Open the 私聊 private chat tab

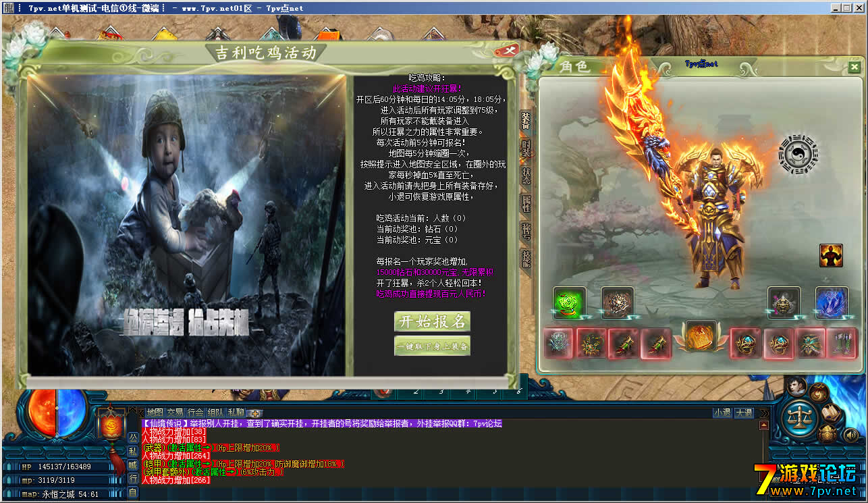pos(236,413)
